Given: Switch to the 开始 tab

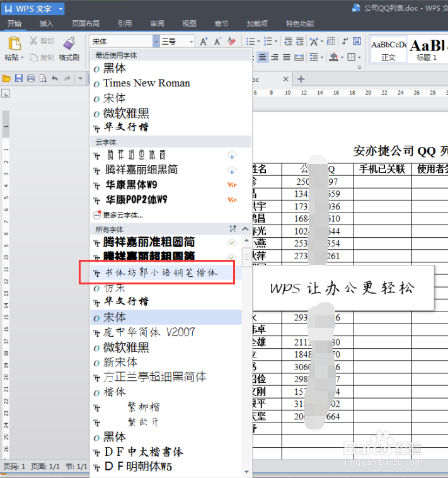Looking at the screenshot, I should (14, 23).
